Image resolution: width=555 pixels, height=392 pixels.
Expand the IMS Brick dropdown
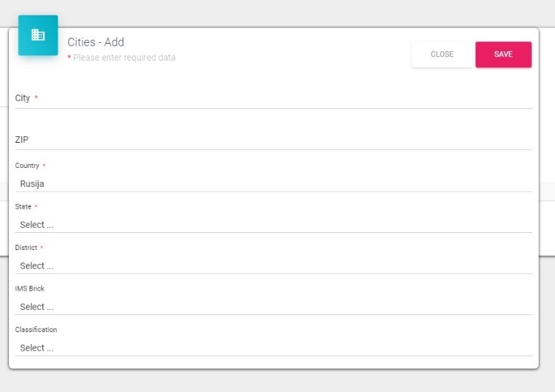[274, 307]
